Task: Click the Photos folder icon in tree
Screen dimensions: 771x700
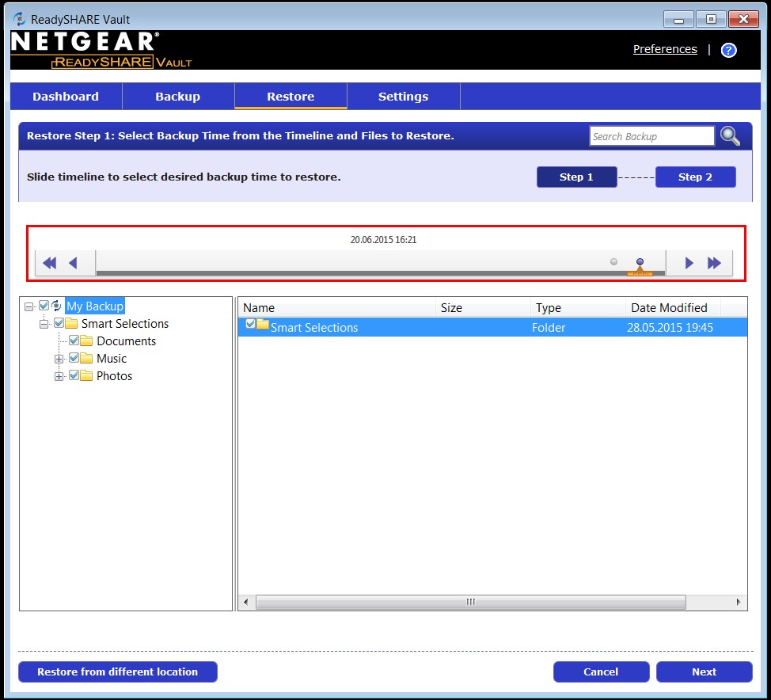Action: (86, 376)
